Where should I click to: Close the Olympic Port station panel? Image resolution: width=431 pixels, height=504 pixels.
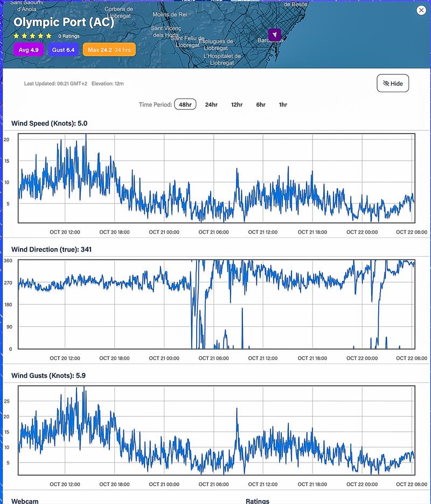click(x=421, y=10)
